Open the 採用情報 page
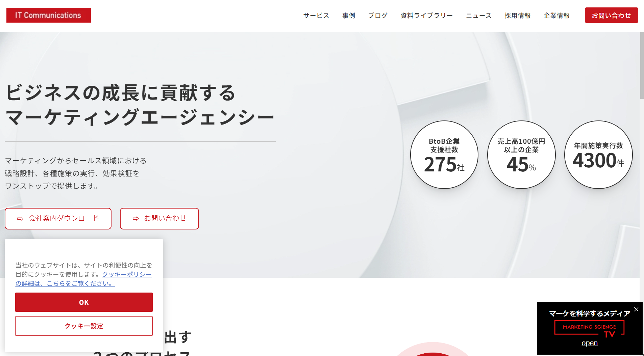Screen dimensions: 644x356 (518, 16)
